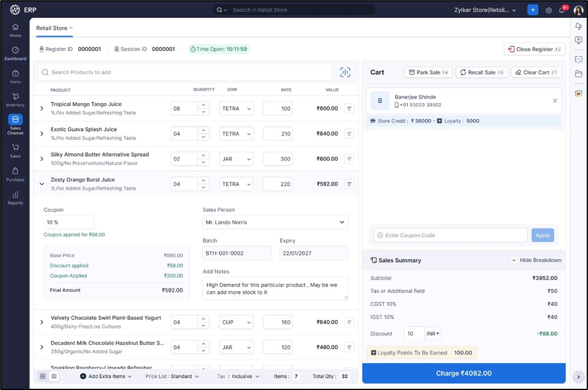This screenshot has width=588, height=390.
Task: Click the blue plus quick-create button
Action: click(532, 10)
